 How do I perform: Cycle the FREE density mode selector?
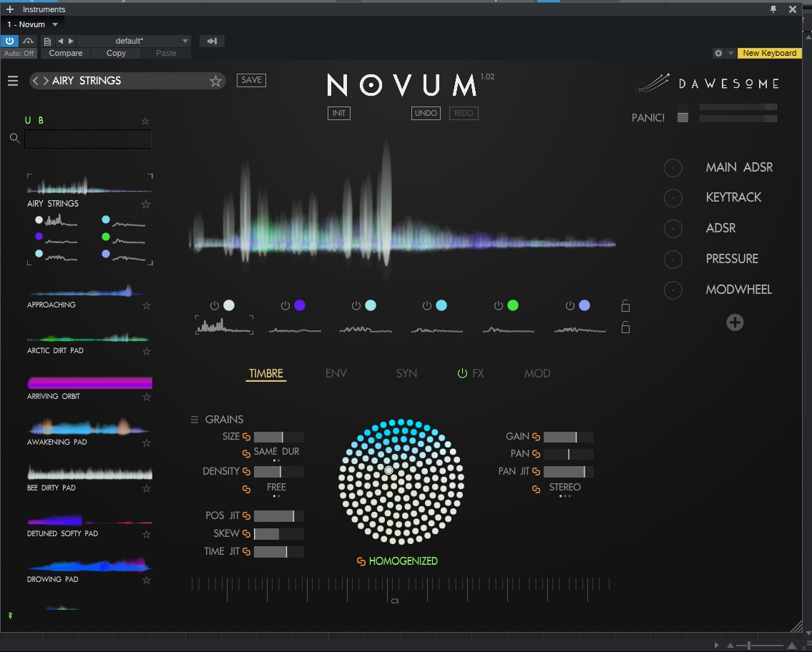[x=276, y=489]
